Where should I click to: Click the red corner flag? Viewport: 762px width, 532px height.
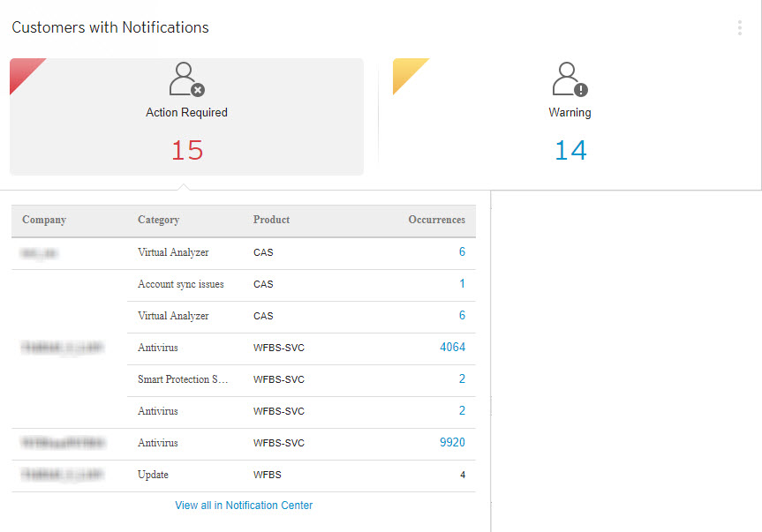click(22, 71)
